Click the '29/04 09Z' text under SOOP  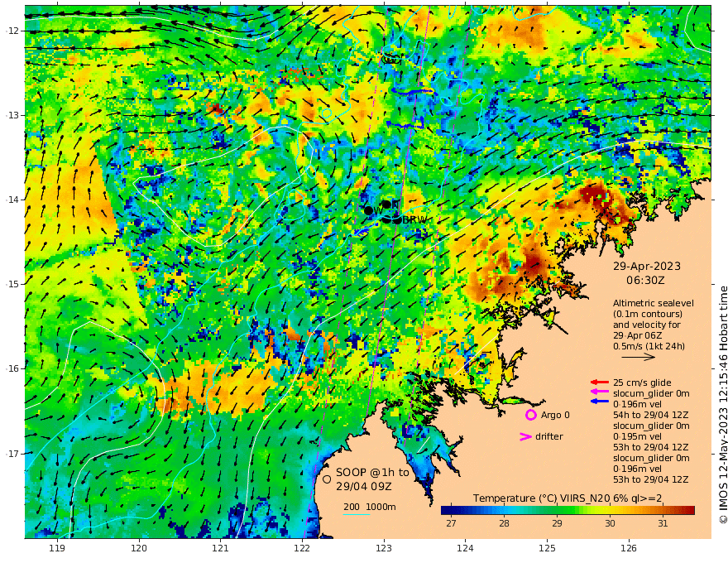[364, 486]
